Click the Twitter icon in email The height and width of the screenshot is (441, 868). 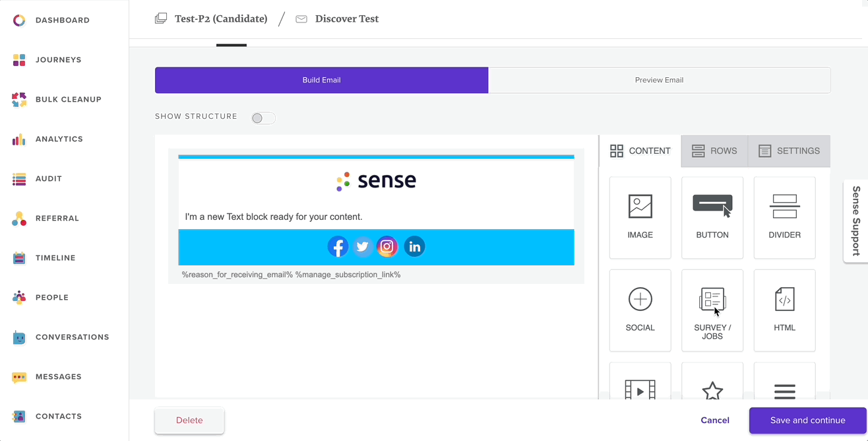362,247
